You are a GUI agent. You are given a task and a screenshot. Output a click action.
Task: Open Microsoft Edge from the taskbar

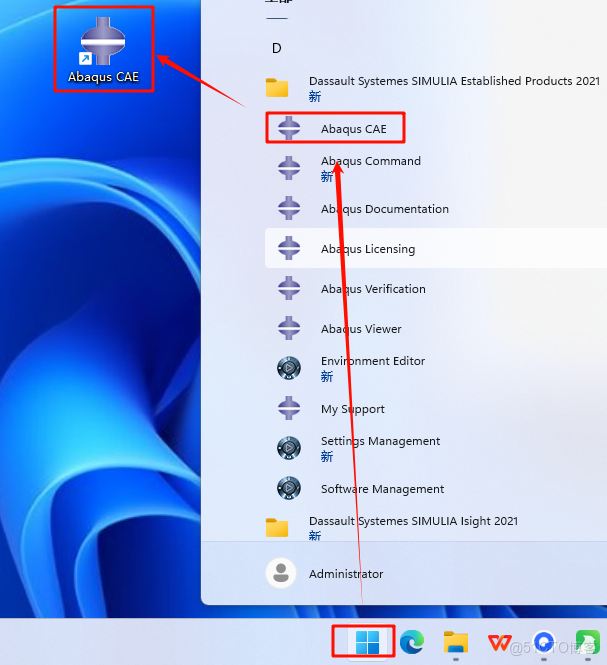tap(411, 642)
